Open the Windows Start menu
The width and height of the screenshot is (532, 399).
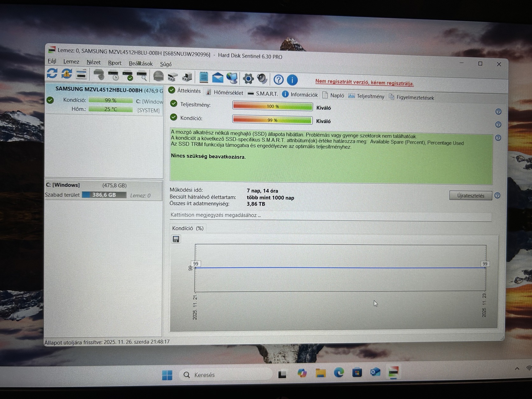pyautogui.click(x=167, y=375)
